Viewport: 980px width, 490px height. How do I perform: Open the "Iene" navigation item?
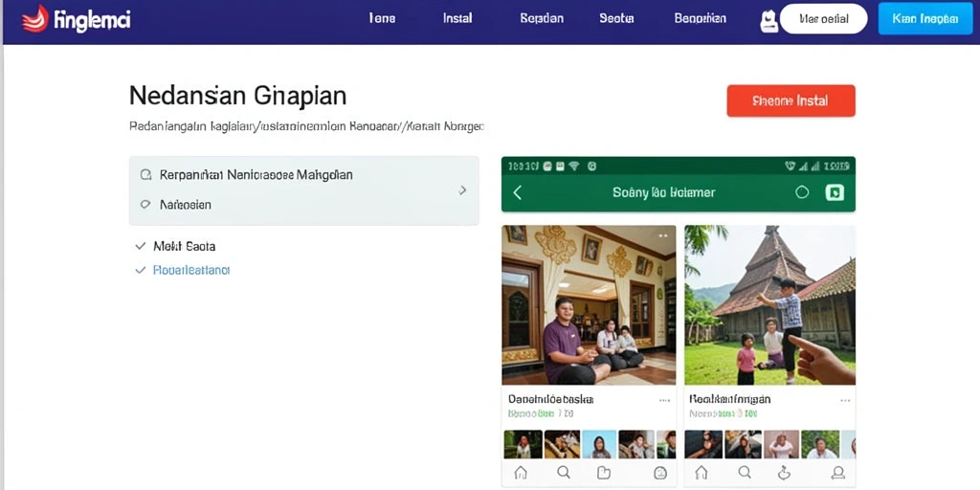(382, 19)
